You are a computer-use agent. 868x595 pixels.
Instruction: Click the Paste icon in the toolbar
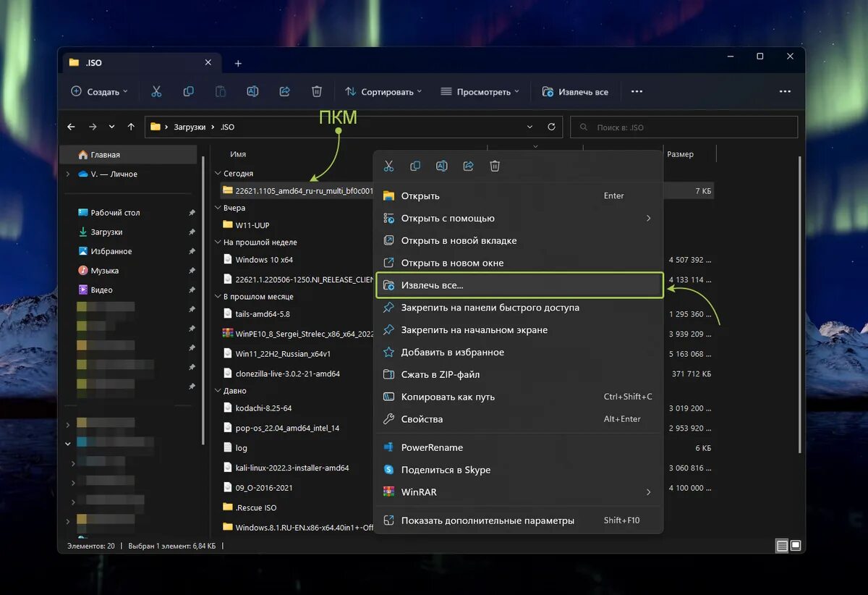click(221, 92)
